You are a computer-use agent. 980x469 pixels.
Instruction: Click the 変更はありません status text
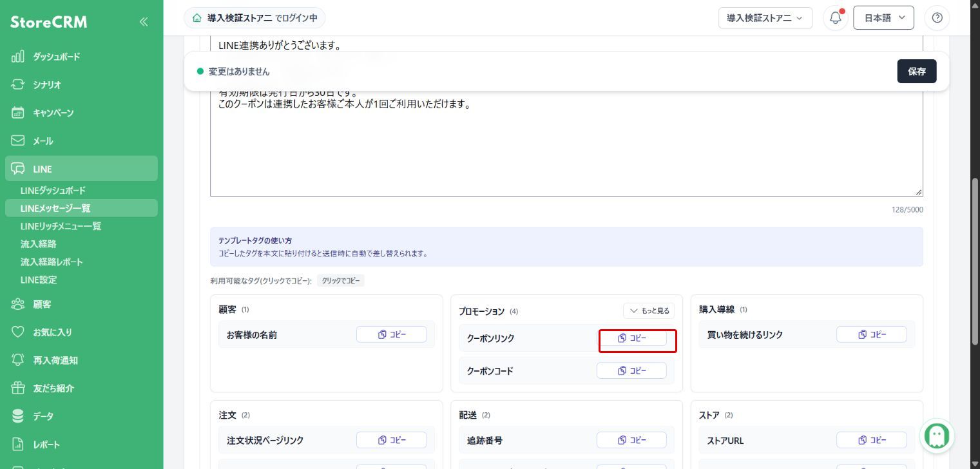tap(239, 72)
